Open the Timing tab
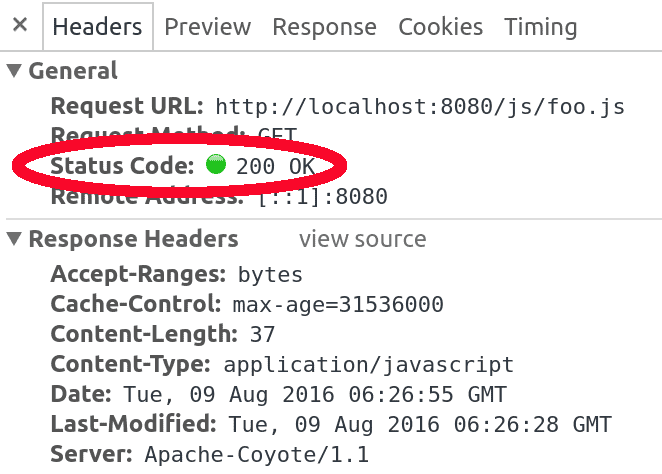The image size is (662, 474). pyautogui.click(x=540, y=27)
